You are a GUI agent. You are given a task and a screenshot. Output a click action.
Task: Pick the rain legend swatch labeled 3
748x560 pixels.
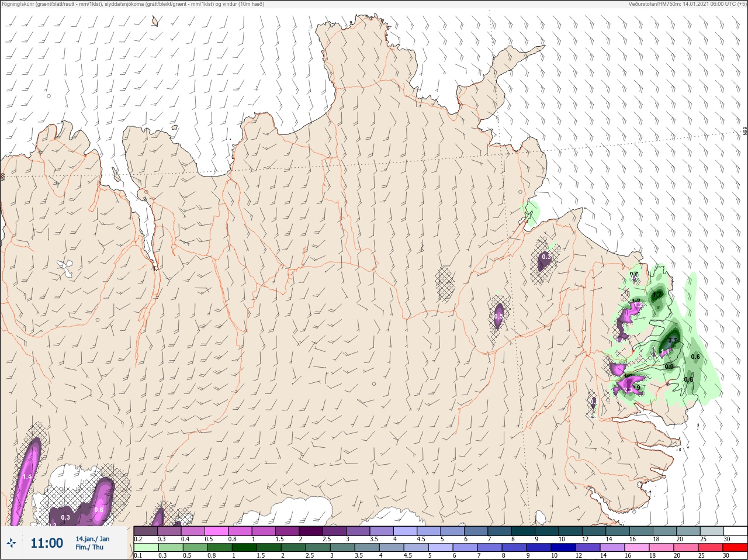click(x=342, y=548)
